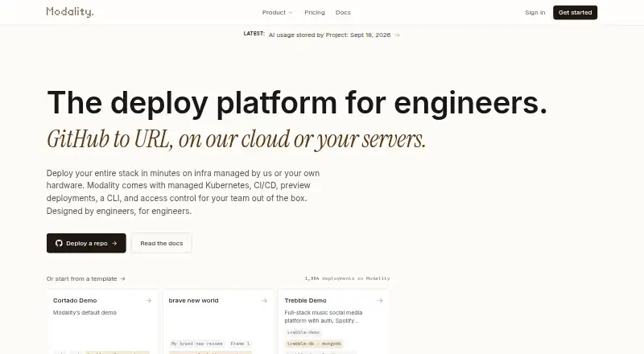Open the Trebble Demo template title
This screenshot has height=354, width=644.
[x=305, y=300]
